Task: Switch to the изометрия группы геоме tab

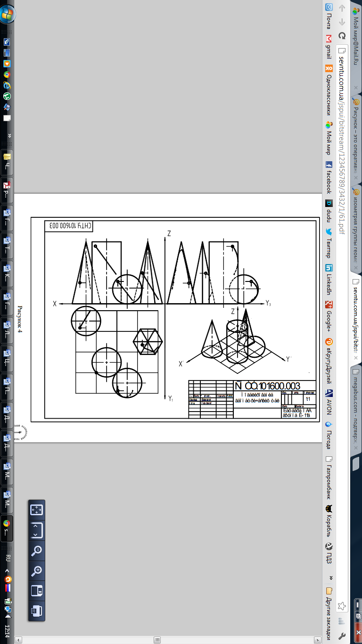Action: pyautogui.click(x=356, y=229)
